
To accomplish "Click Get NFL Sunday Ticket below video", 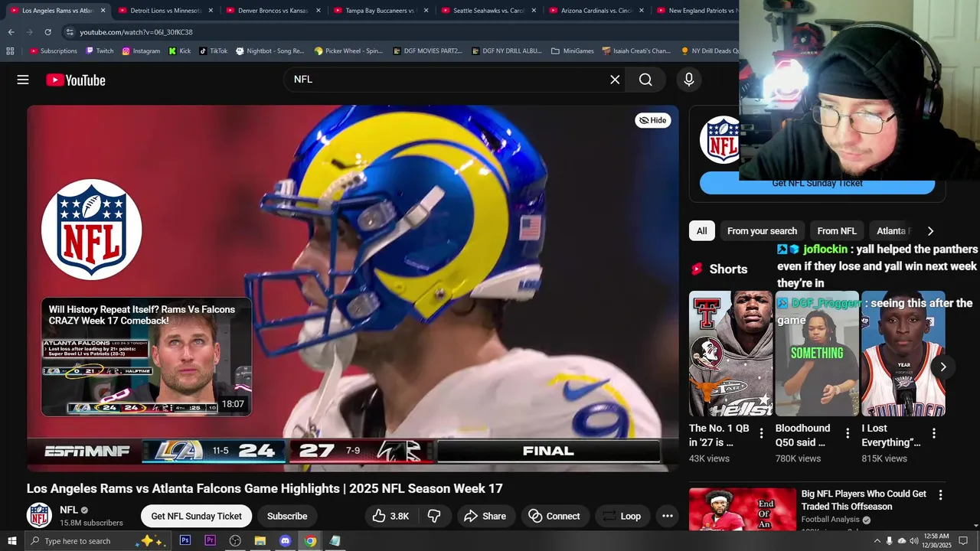I will coord(196,516).
